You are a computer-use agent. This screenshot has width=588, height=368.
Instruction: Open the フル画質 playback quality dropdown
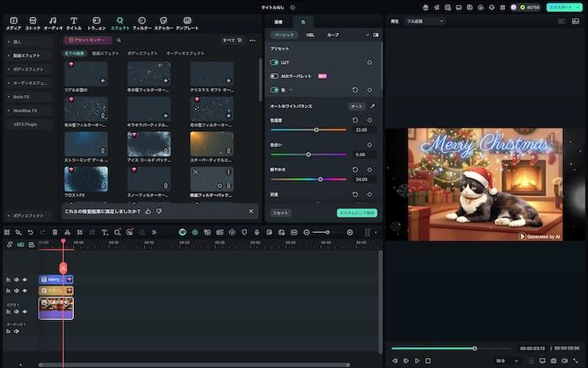click(424, 20)
